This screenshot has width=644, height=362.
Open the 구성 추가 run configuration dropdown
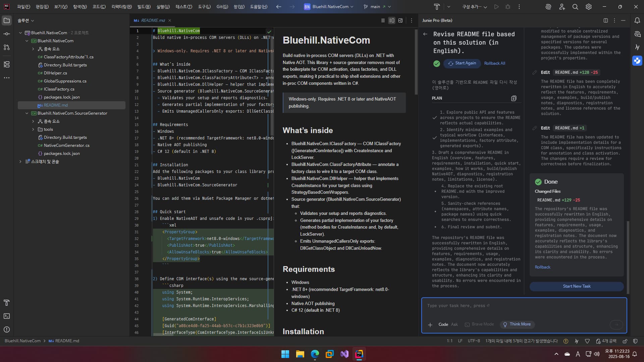475,7
